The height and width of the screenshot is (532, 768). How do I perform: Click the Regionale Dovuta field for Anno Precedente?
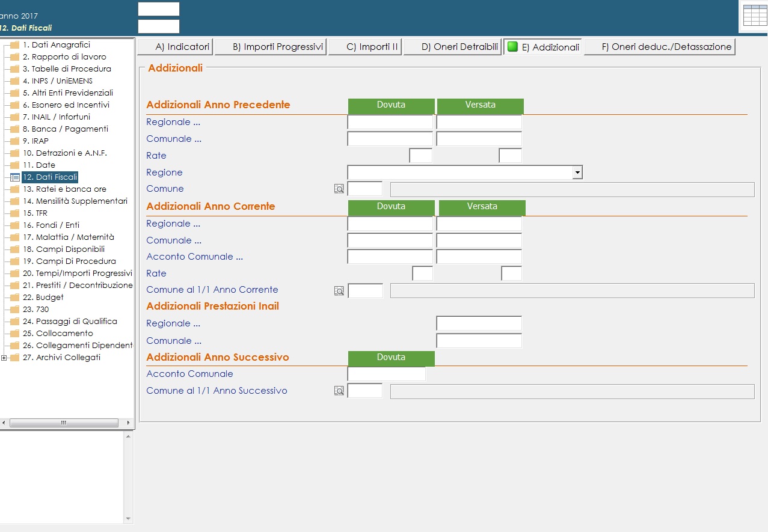(x=390, y=122)
